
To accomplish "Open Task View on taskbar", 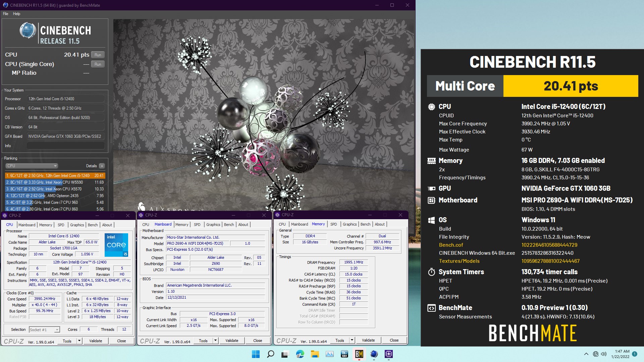I will point(285,354).
